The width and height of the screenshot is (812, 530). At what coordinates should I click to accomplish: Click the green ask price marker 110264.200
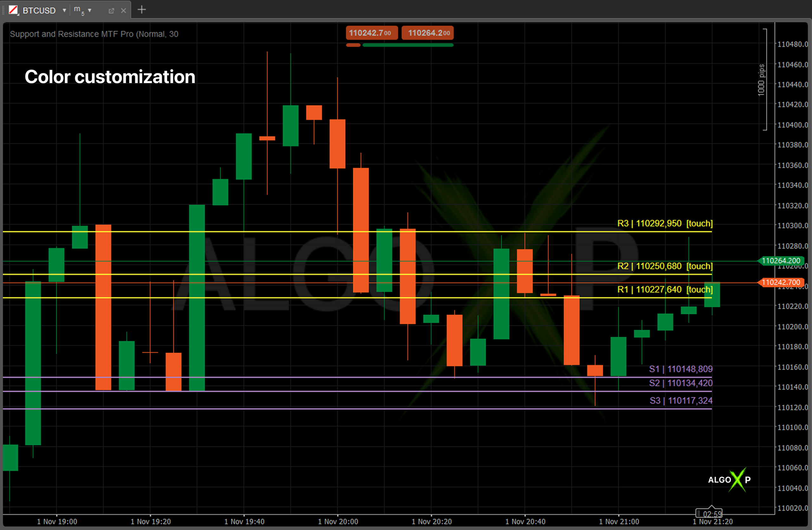[x=781, y=261]
